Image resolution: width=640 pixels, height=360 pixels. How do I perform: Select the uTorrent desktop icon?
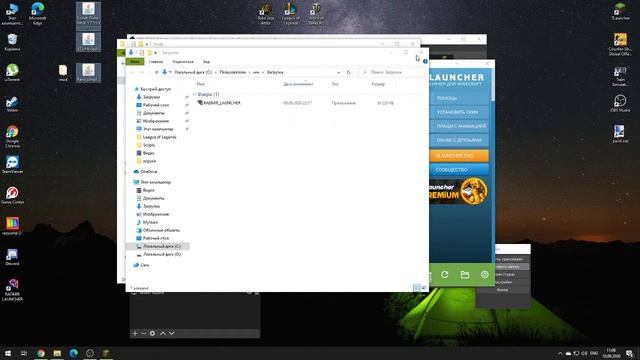(x=12, y=73)
